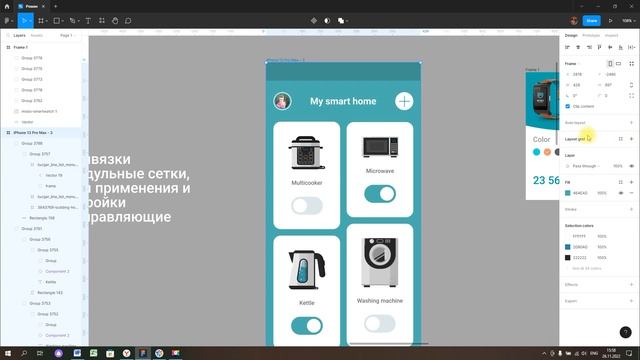
Task: Open the Resources tool
Action: (x=102, y=20)
